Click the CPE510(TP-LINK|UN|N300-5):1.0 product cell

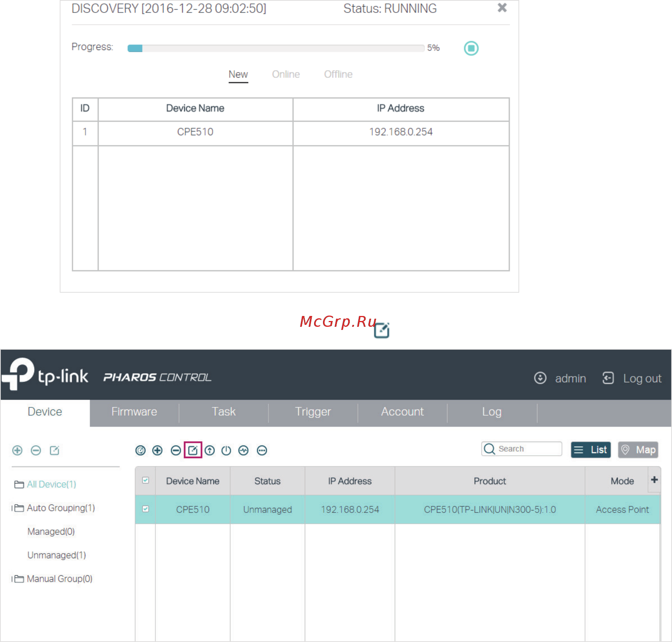[x=490, y=510]
